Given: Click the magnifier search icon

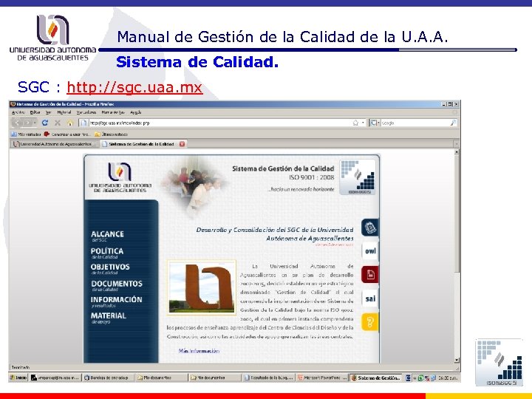Looking at the screenshot, I should pos(453,123).
